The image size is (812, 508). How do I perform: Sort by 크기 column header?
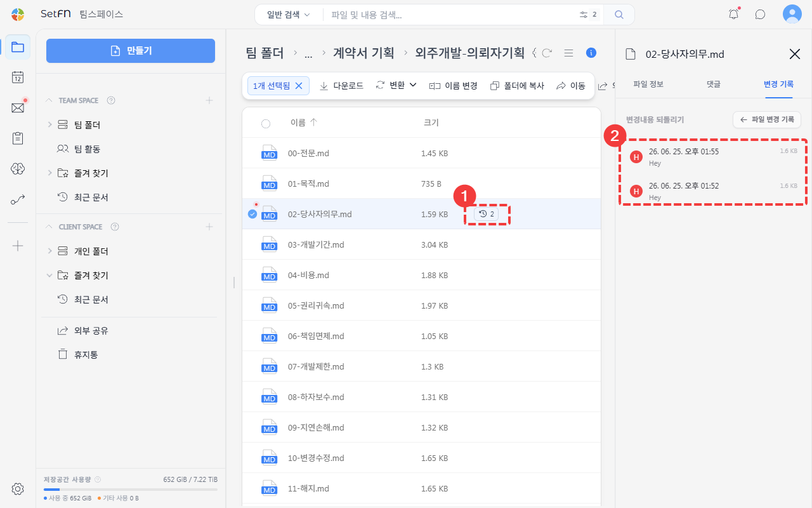431,123
